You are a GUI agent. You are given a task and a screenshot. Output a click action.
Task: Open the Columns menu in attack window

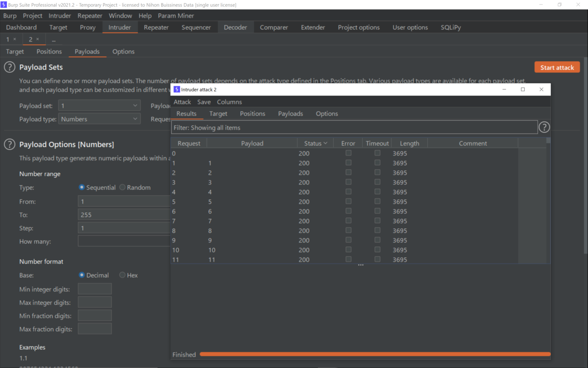click(x=229, y=102)
